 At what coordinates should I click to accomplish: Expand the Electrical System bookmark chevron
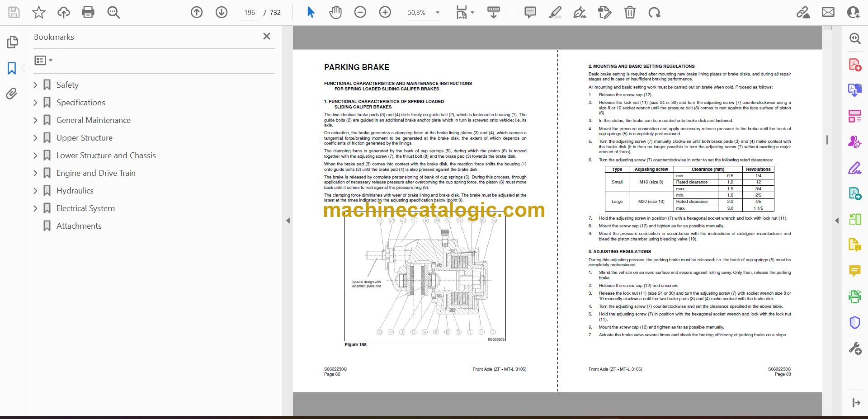[x=35, y=208]
